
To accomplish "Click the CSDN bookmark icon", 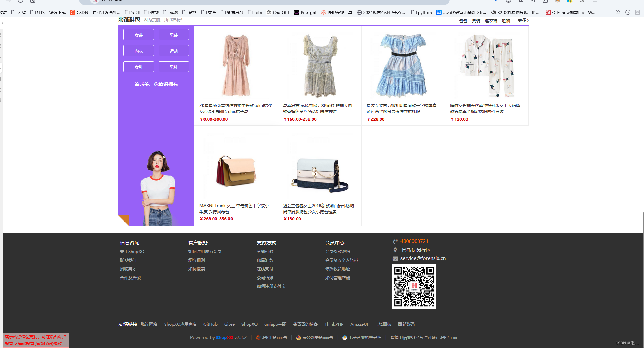I will tap(73, 12).
